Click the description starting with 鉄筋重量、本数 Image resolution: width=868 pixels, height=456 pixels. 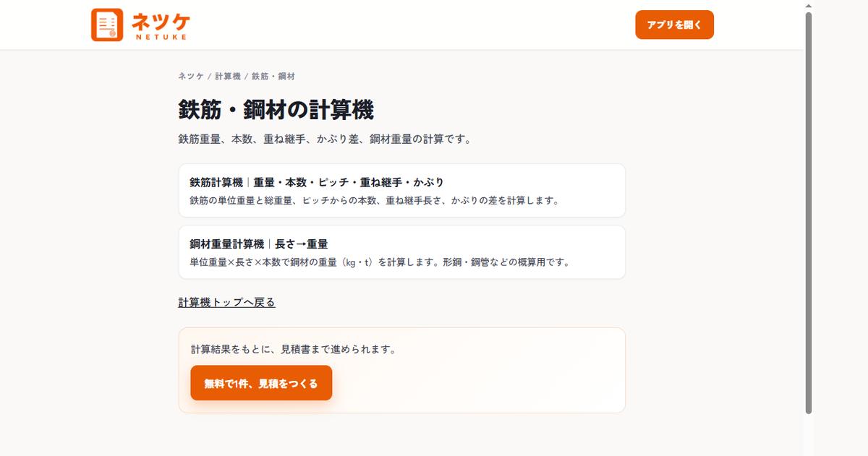pos(325,139)
